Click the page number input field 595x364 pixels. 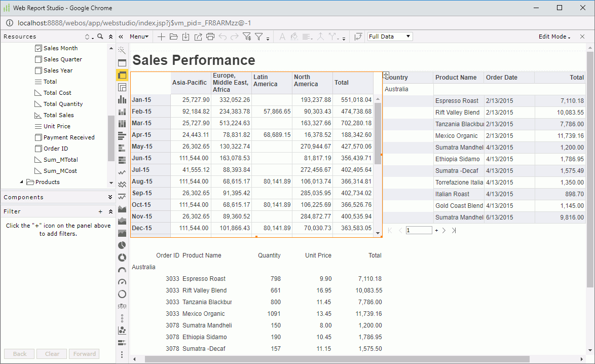419,230
